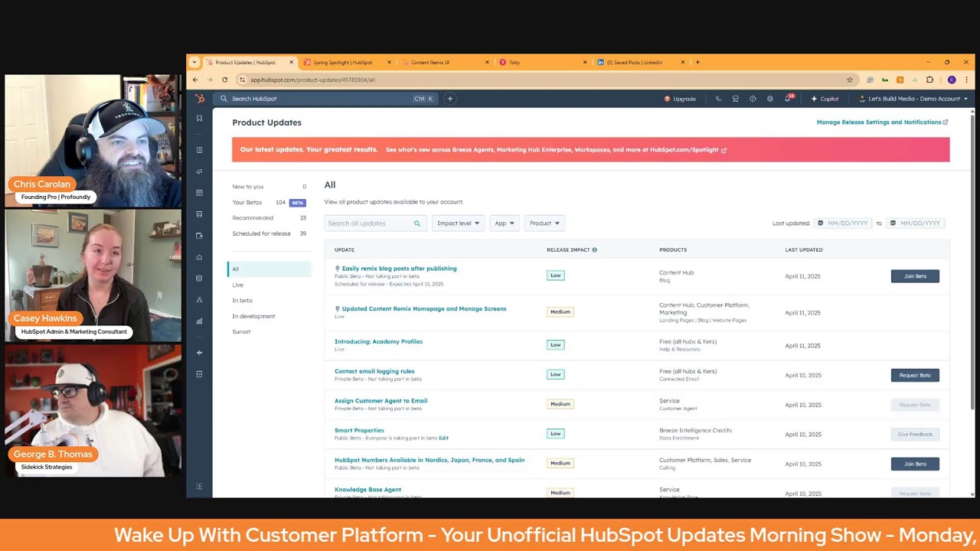Open Easily remix blog posts after publishing

[x=399, y=269]
